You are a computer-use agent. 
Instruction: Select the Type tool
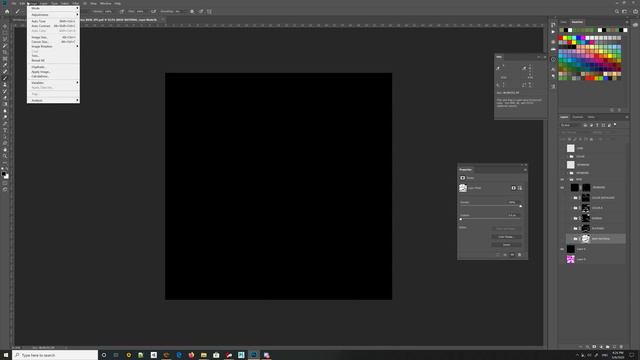click(5, 130)
